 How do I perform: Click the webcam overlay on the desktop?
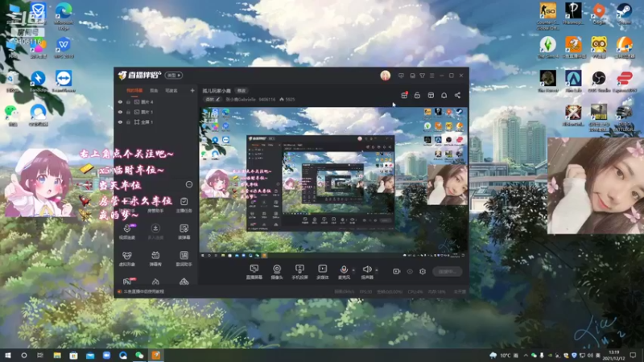tap(596, 186)
